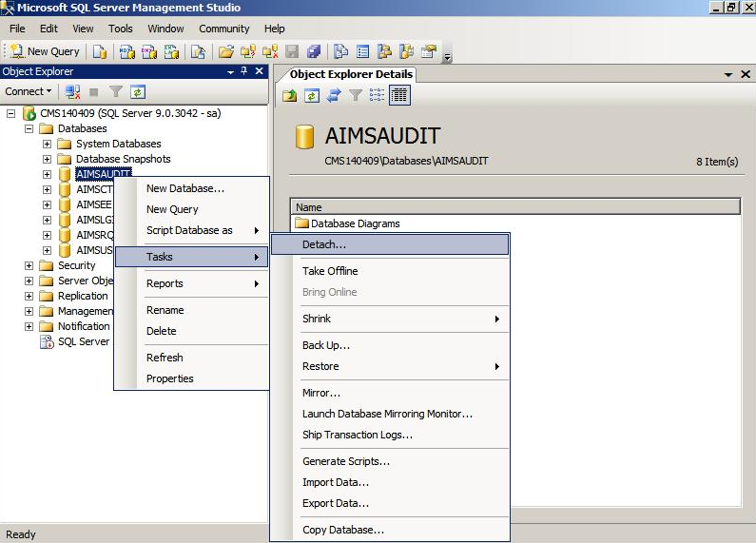The width and height of the screenshot is (756, 543).
Task: Open the Shrink submenu
Action: tap(390, 319)
